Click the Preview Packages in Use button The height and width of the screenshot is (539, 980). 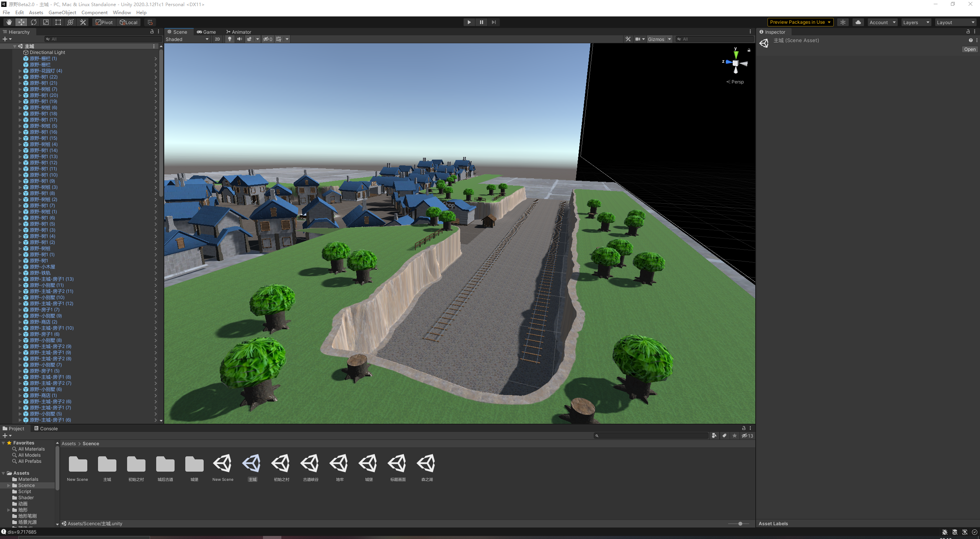coord(800,22)
